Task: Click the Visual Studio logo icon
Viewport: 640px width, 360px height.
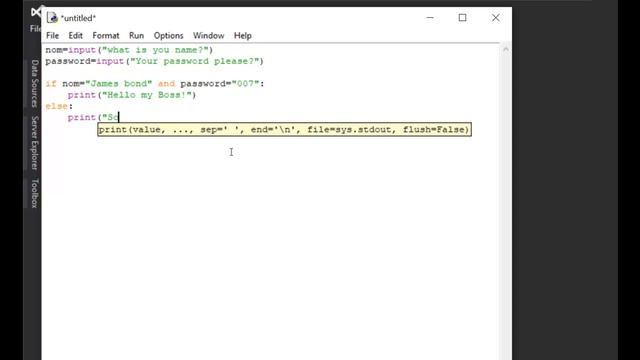Action: tap(36, 12)
